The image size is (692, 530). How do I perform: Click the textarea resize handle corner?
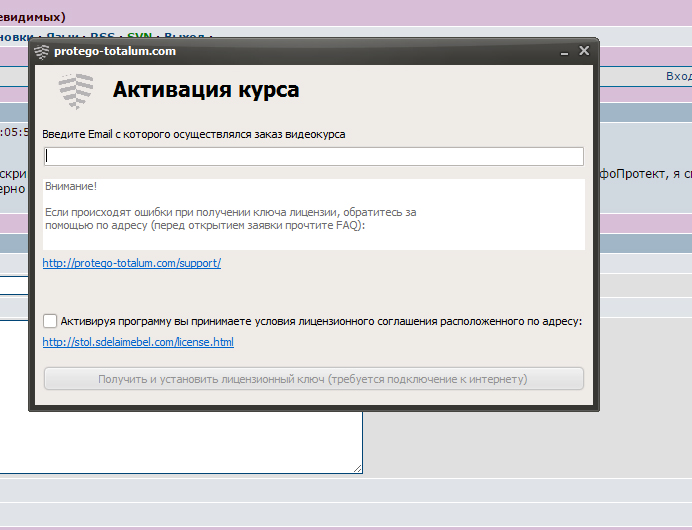pos(357,467)
